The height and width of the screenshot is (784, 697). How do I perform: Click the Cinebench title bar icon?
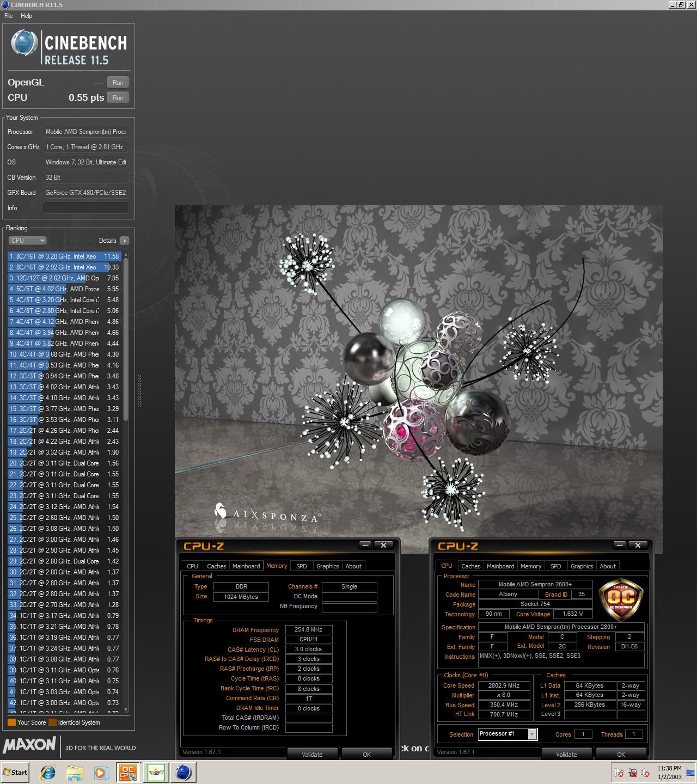coord(5,5)
